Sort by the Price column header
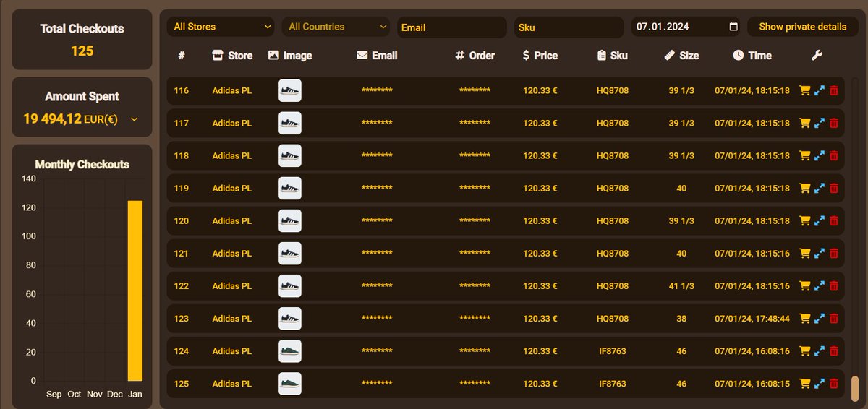 click(540, 55)
